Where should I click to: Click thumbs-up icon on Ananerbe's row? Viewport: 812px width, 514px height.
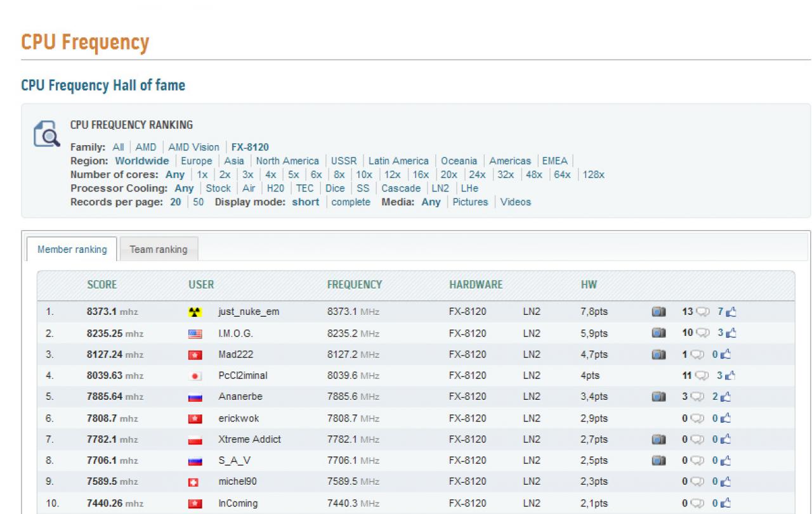[731, 397]
